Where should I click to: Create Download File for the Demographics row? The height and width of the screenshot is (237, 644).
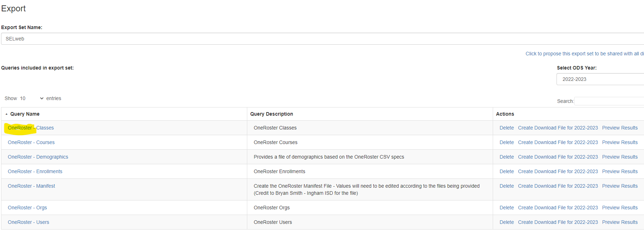(558, 157)
